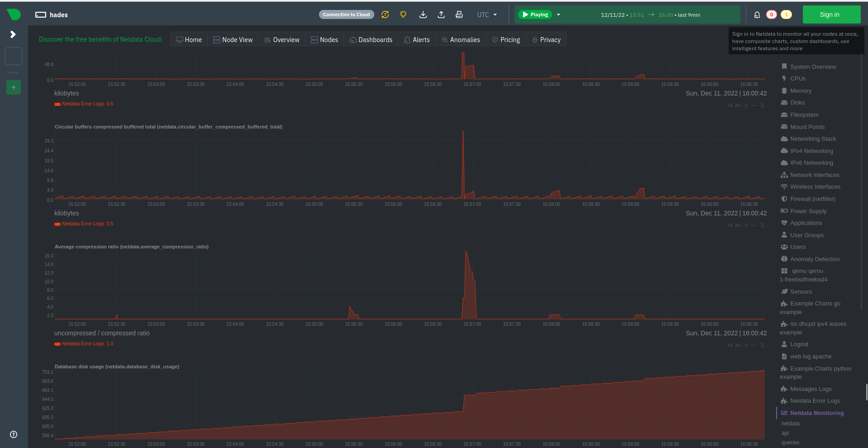Click fast-forward icon under Circular buffers chart
The width and height of the screenshot is (868, 448).
[738, 225]
